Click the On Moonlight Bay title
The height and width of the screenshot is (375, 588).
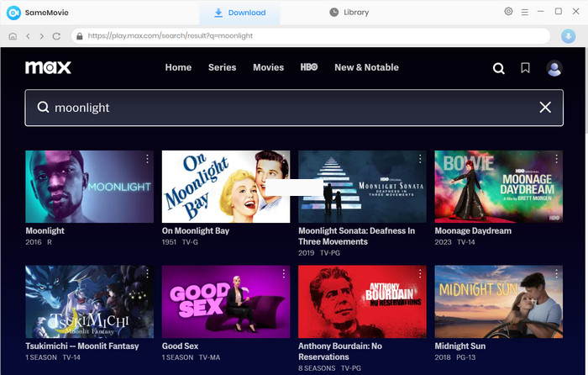coord(196,231)
